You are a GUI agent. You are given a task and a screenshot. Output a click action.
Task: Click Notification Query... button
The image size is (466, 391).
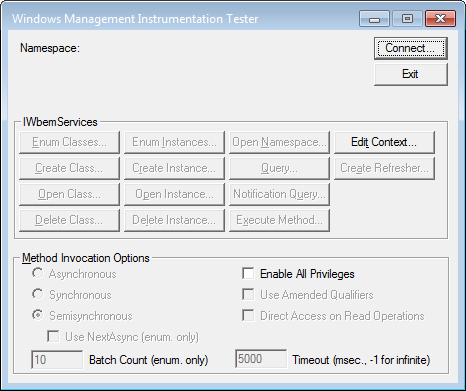coord(279,194)
